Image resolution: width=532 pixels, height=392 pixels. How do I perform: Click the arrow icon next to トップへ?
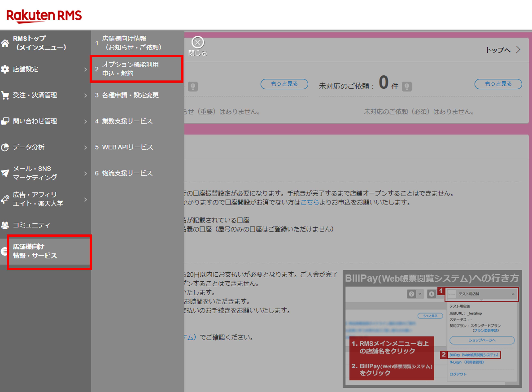(x=518, y=50)
